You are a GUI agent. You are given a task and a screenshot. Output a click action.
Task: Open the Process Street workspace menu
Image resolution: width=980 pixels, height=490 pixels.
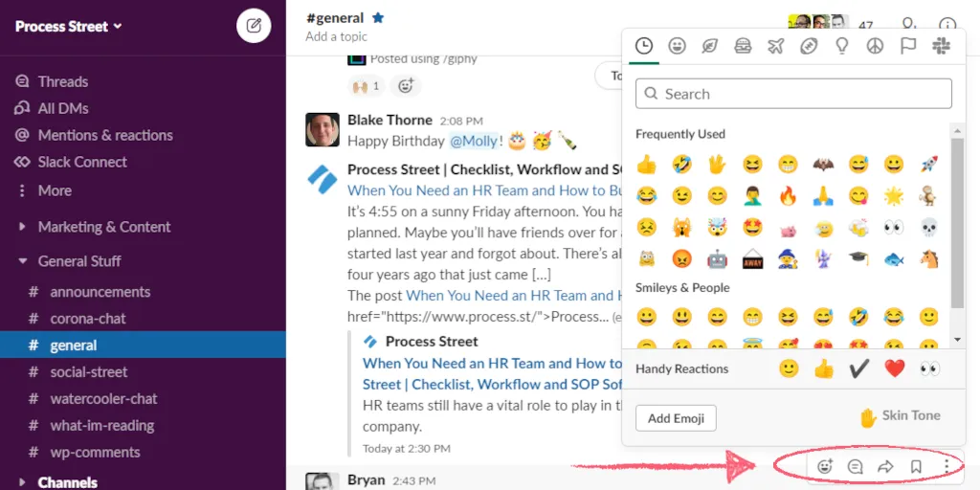(x=69, y=26)
